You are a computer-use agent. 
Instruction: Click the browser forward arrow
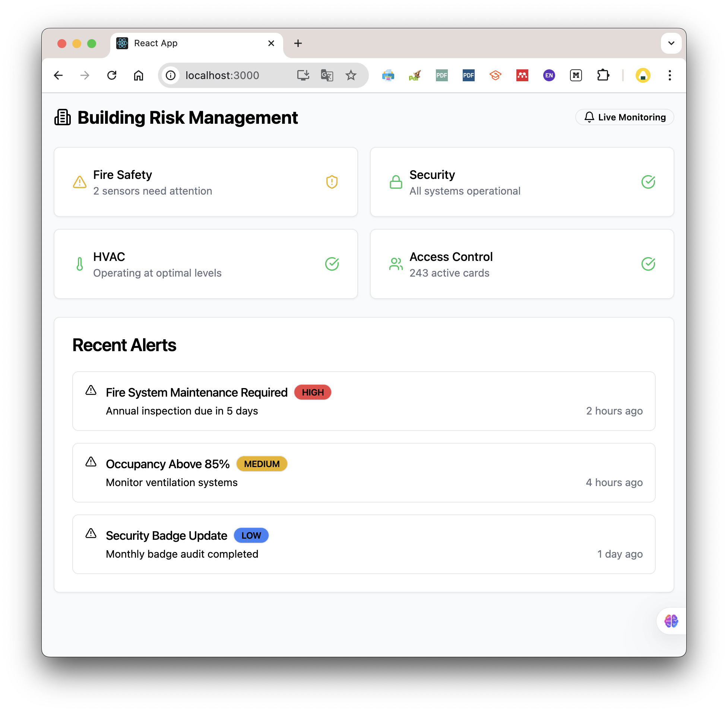(x=85, y=76)
